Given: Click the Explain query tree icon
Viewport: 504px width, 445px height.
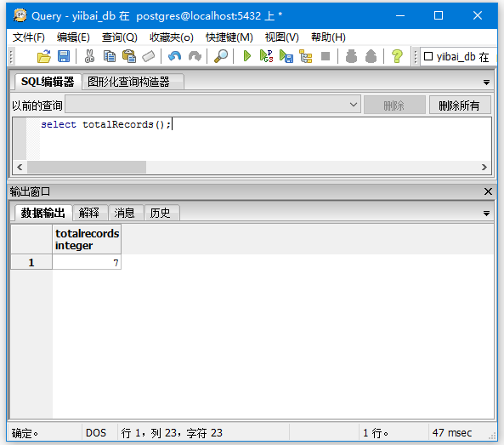Looking at the screenshot, I should pyautogui.click(x=305, y=56).
